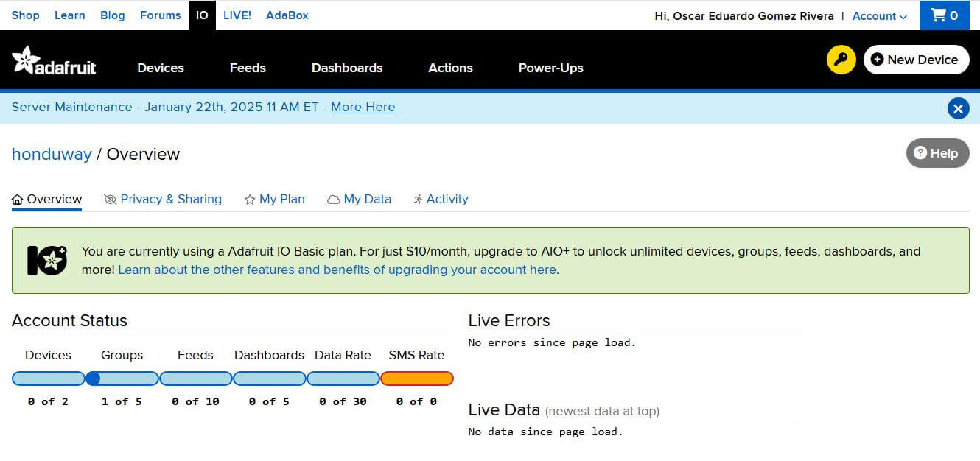The width and height of the screenshot is (980, 461).
Task: Click the '0 of 10' Feeds count
Action: pyautogui.click(x=195, y=401)
